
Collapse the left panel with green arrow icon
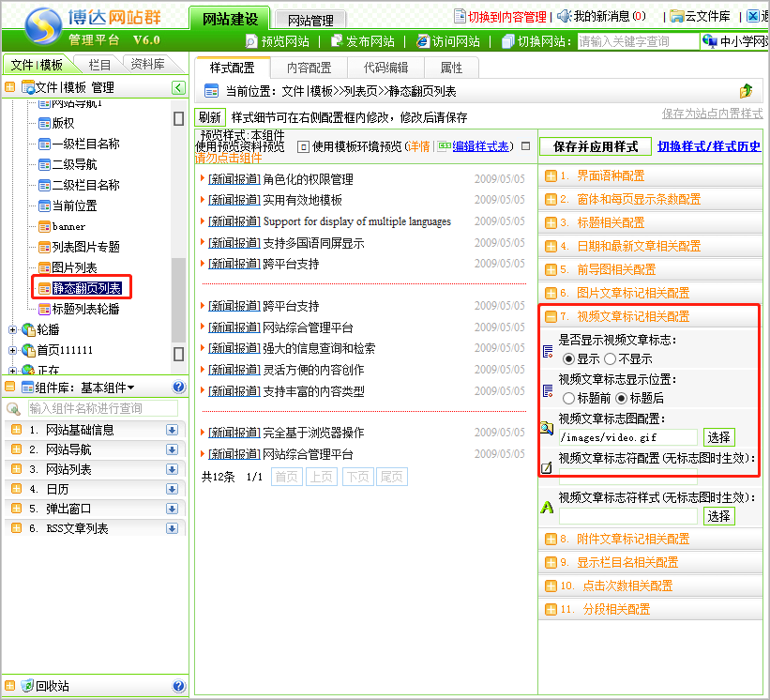[178, 87]
